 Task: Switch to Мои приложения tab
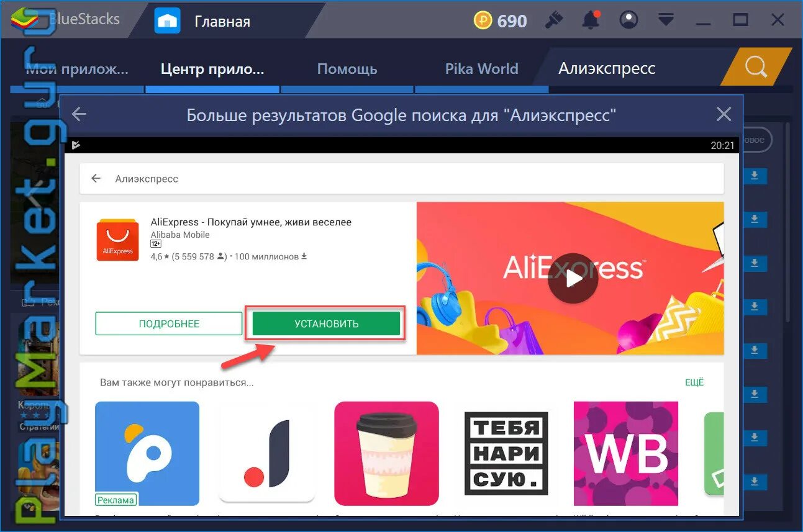click(77, 68)
